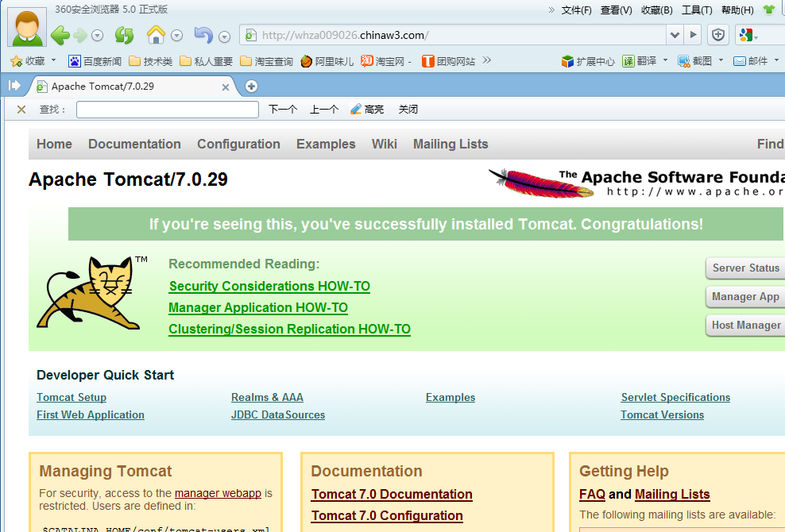The width and height of the screenshot is (785, 532).
Task: Open the 技术类 bookmark folder
Action: click(151, 61)
